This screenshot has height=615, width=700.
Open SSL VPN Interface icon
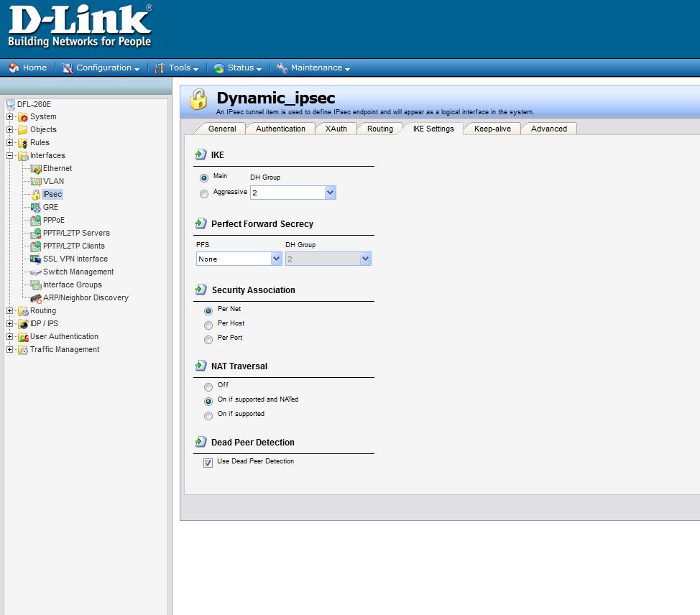pos(36,259)
